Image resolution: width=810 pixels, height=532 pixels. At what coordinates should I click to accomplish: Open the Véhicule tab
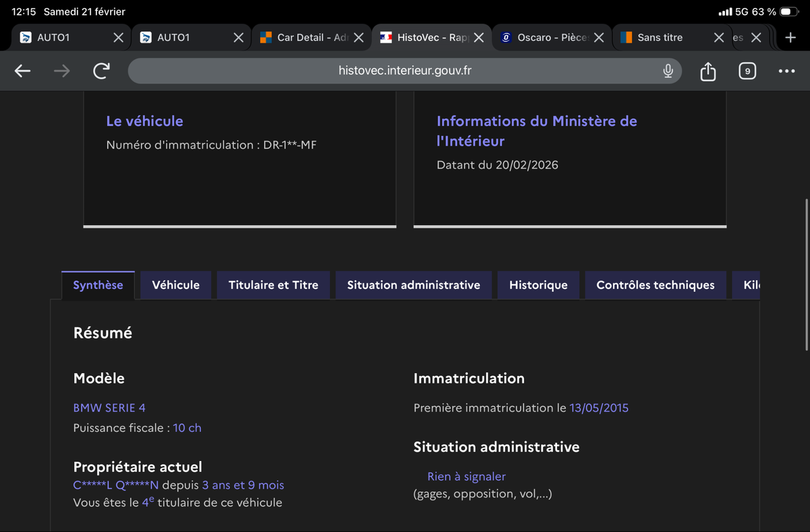click(x=175, y=285)
